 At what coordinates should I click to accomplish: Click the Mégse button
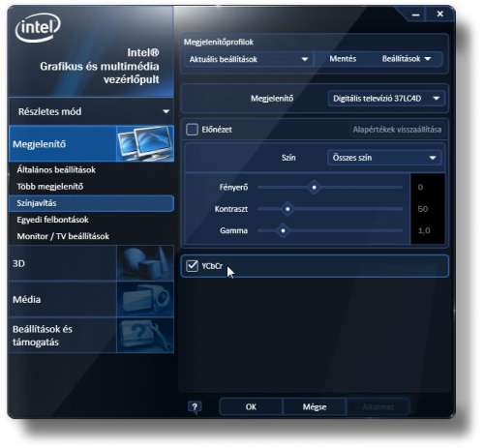(x=315, y=407)
